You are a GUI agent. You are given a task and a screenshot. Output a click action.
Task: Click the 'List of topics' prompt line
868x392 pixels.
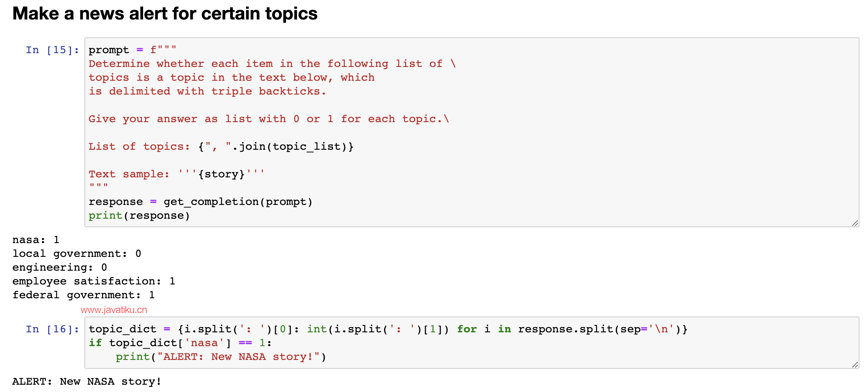[x=221, y=146]
